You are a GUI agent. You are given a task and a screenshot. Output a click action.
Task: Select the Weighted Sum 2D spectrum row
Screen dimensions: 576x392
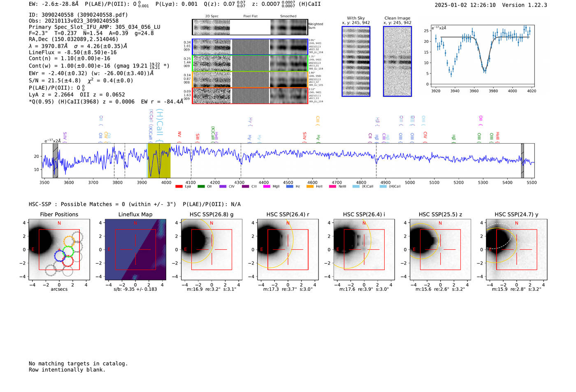(250, 27)
